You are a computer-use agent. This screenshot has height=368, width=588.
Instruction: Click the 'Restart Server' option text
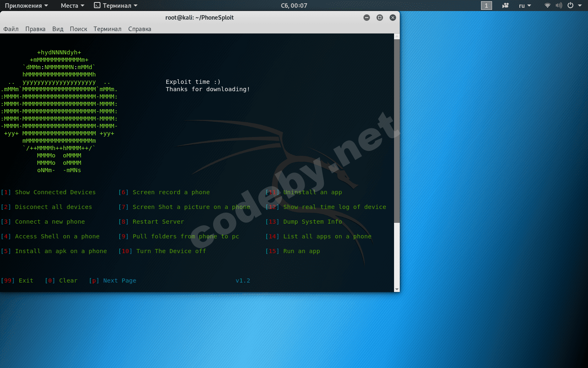point(158,222)
